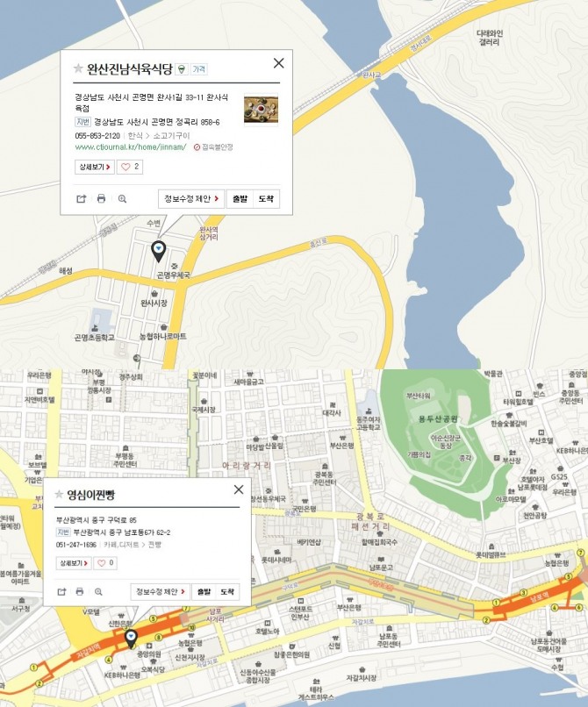This screenshot has width=588, height=707.
Task: Open 정보수정 제안 in 완산진남식육식당 popup
Action: pos(191,199)
